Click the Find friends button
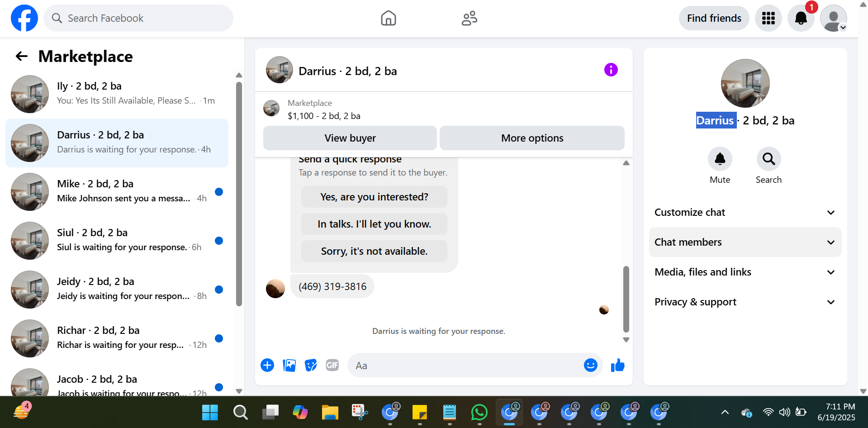Image resolution: width=868 pixels, height=428 pixels. [714, 18]
